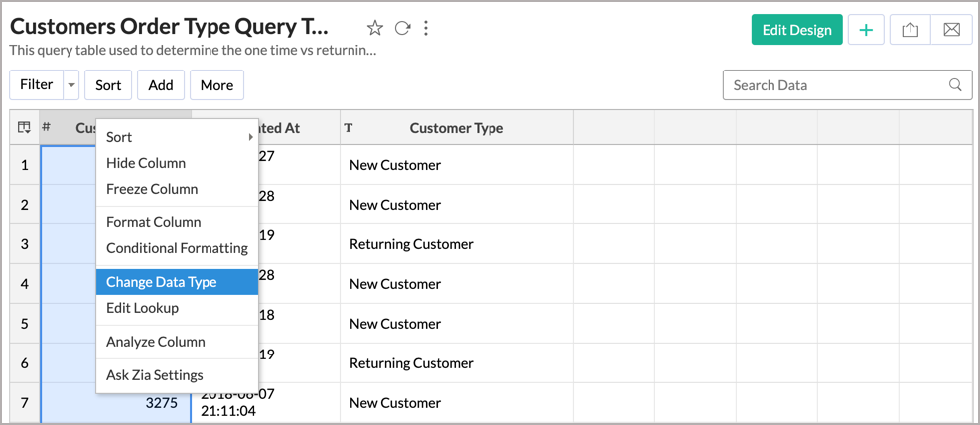Click the magnifier icon in Search Data
Screen dimensions: 980x425
[x=956, y=85]
